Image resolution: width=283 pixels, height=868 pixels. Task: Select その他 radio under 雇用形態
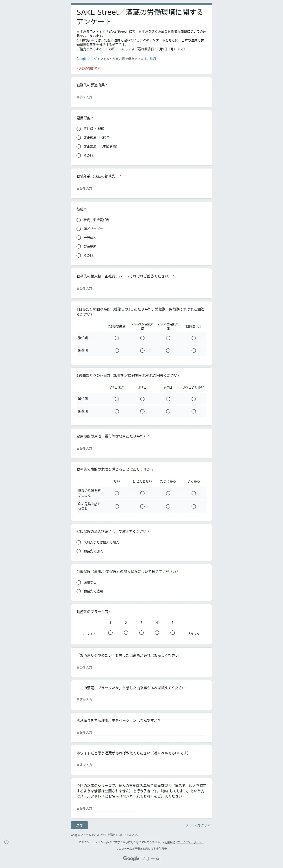pyautogui.click(x=79, y=155)
